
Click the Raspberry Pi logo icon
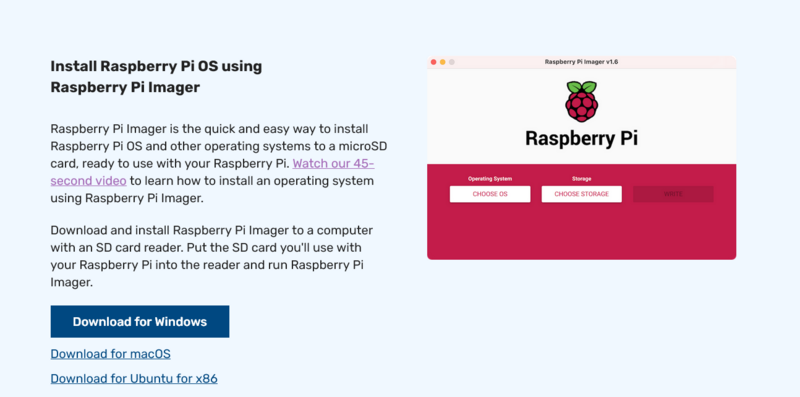[582, 102]
